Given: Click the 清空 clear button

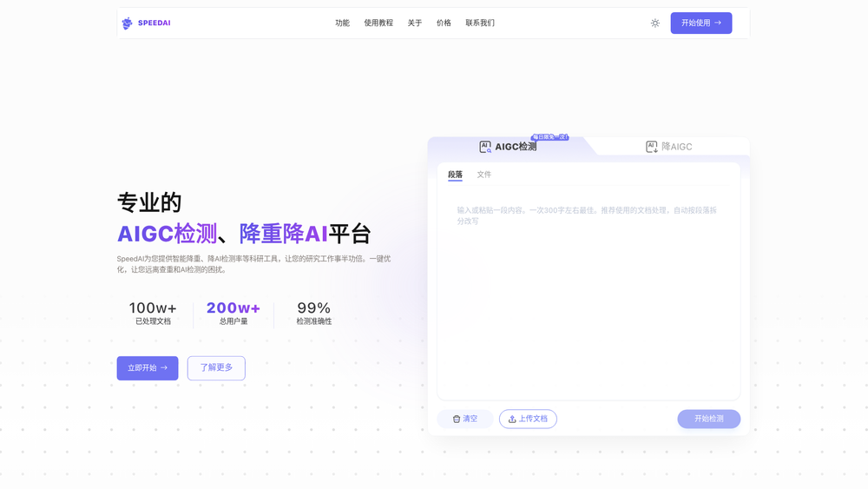Looking at the screenshot, I should [465, 420].
